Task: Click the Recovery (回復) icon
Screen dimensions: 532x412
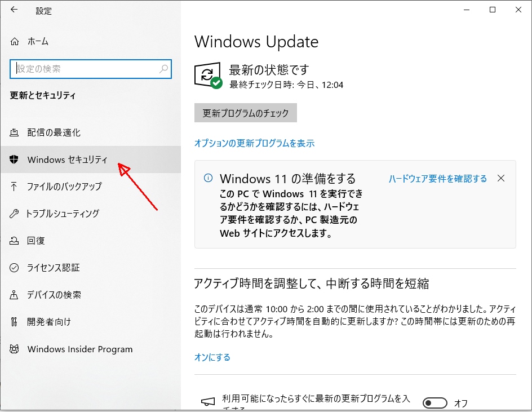Action: tap(15, 241)
